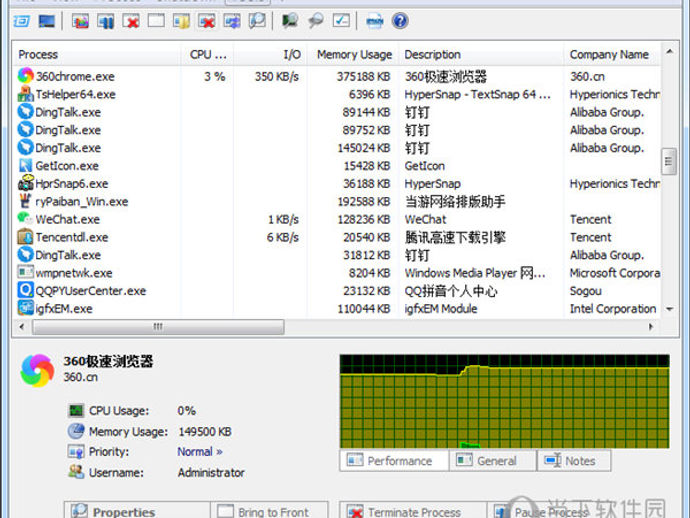Screen dimensions: 690x518
Task: Click the first red X window icon
Action: pos(131,21)
